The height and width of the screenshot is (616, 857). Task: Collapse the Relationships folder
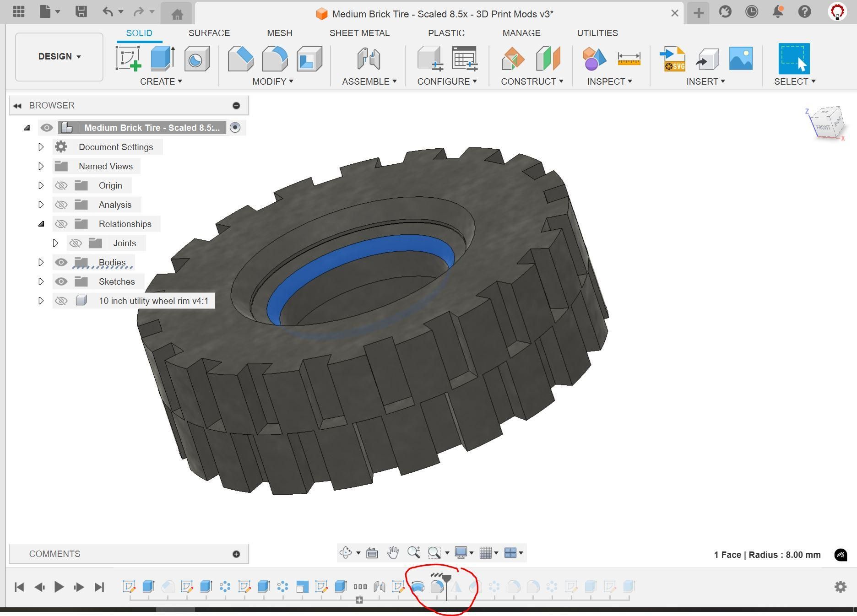click(41, 224)
